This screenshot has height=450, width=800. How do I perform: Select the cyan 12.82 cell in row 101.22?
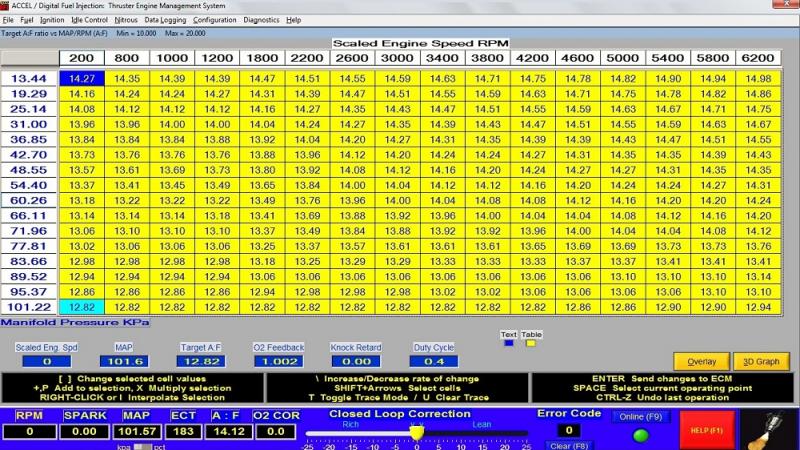(x=82, y=307)
